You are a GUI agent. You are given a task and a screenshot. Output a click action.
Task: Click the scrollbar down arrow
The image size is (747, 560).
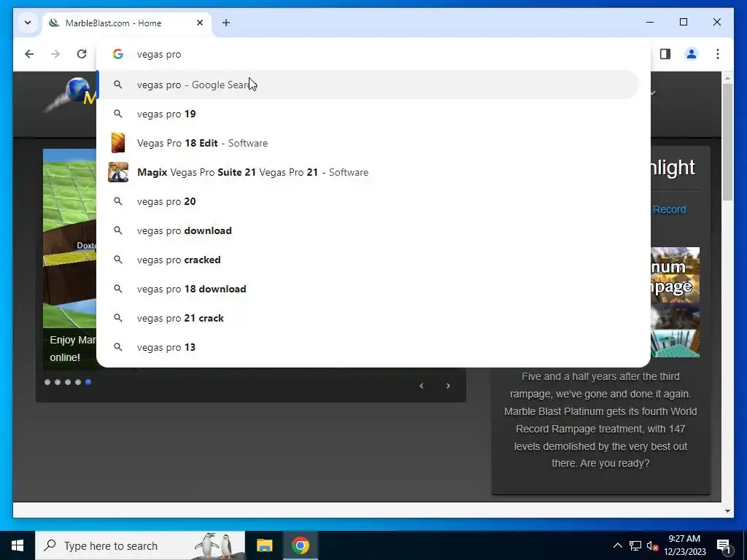pos(727,511)
